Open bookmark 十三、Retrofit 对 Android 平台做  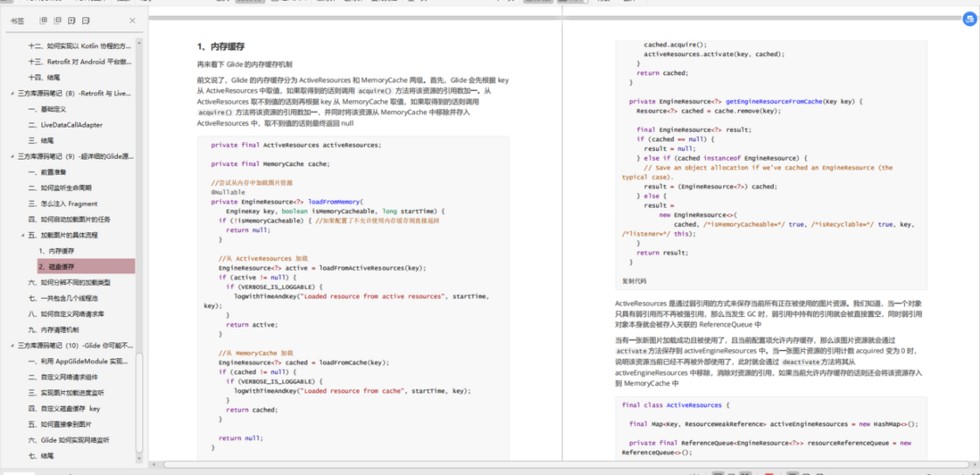[x=80, y=62]
